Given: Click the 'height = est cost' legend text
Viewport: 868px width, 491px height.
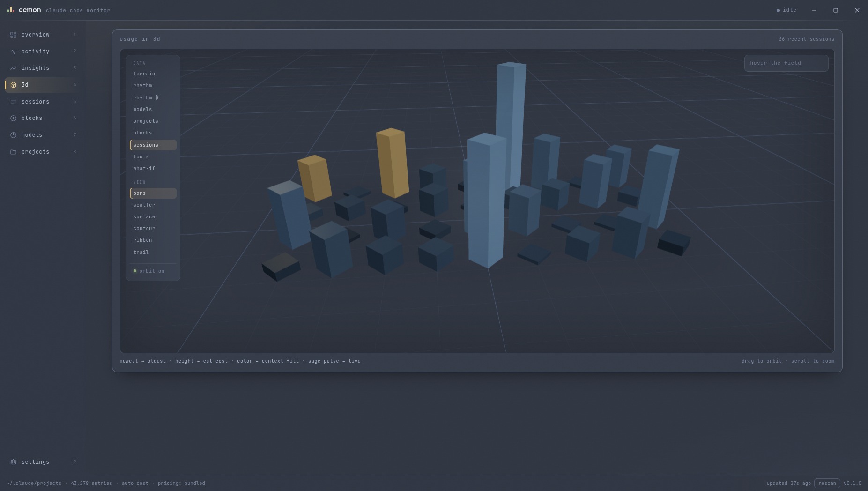Looking at the screenshot, I should click(x=201, y=361).
